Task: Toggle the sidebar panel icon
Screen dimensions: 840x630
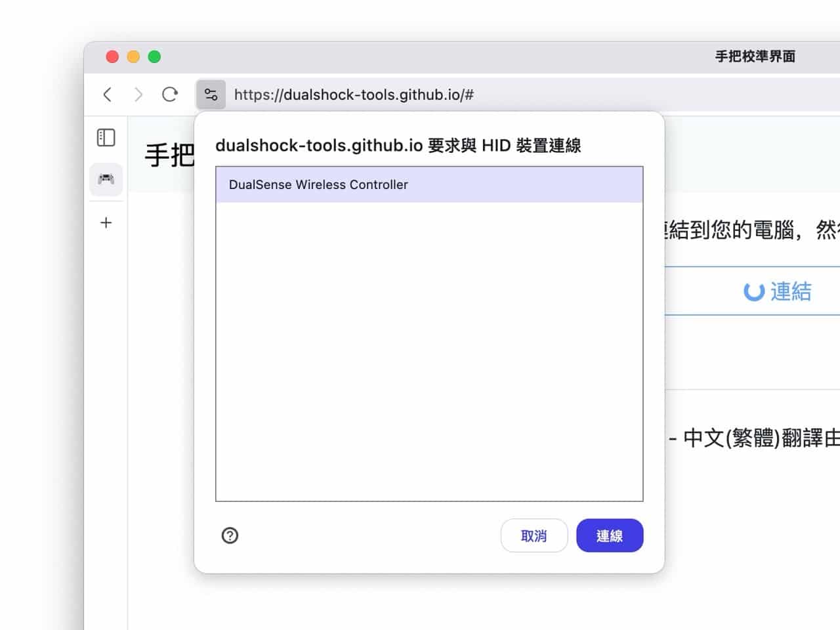Action: click(106, 138)
